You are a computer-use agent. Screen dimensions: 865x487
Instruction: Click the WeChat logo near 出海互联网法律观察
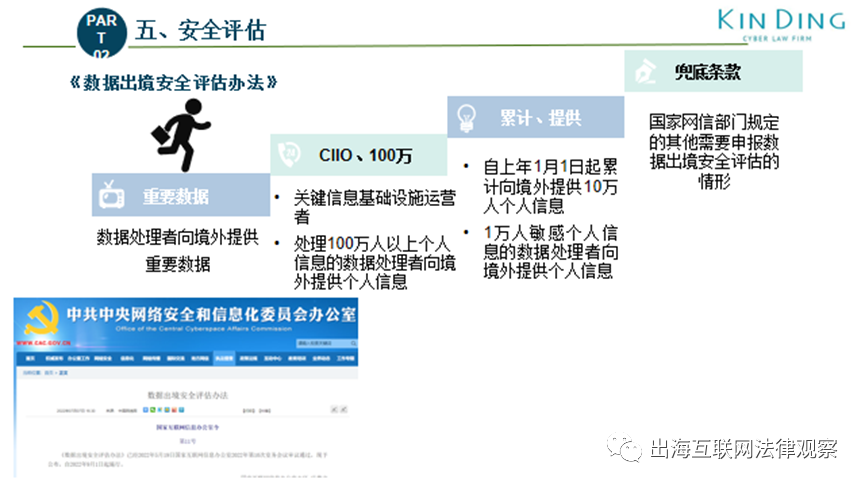click(x=624, y=447)
